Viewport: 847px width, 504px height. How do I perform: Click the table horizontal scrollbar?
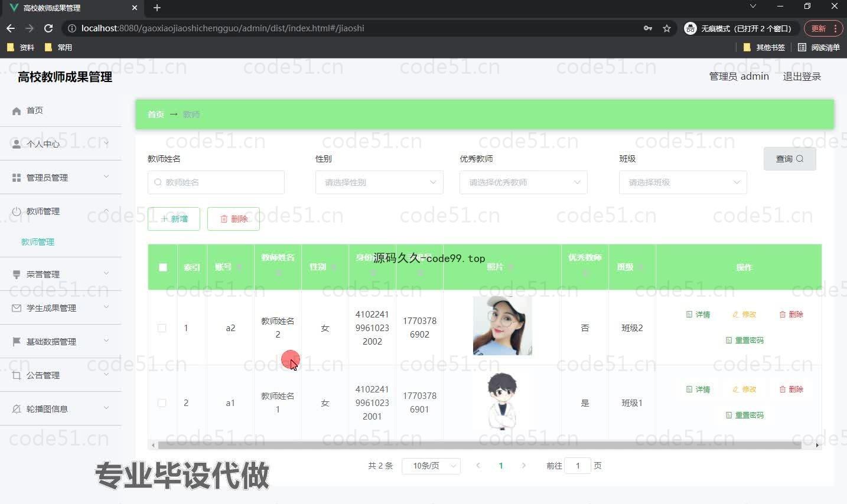coord(479,445)
